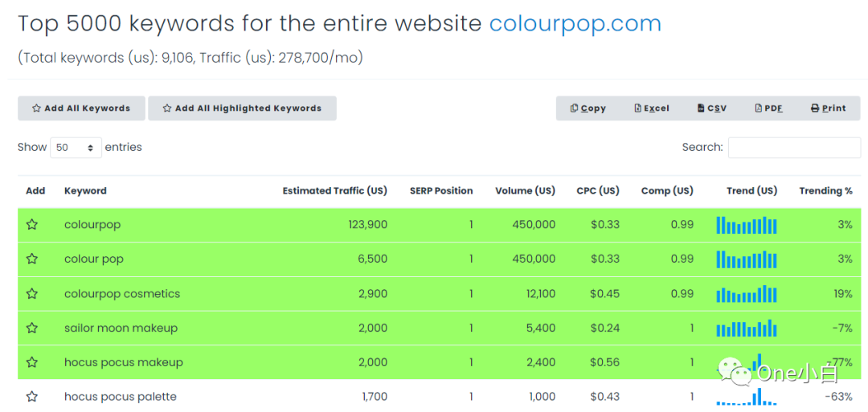Click the Add column header
Screen dimensions: 868x412
click(35, 191)
